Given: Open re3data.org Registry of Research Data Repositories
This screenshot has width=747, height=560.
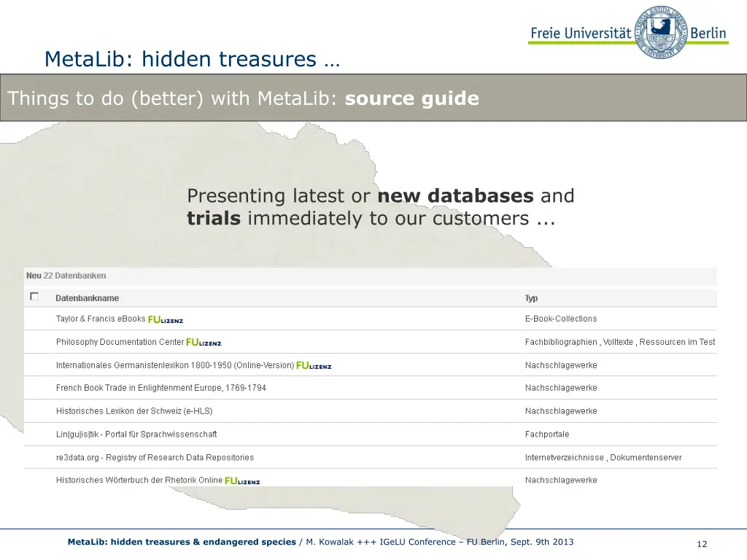Looking at the screenshot, I should tap(155, 458).
